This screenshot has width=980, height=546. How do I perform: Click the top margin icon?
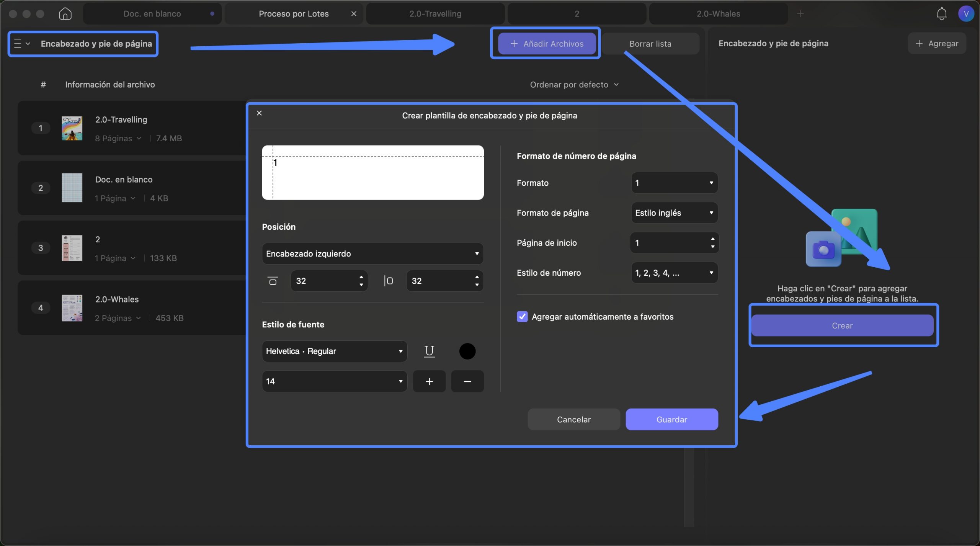[273, 281]
